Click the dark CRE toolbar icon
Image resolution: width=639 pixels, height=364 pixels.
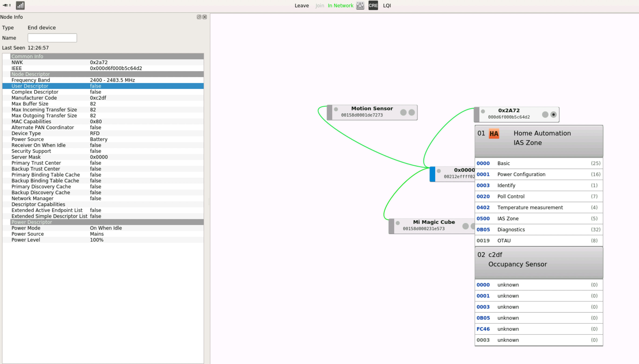click(373, 6)
